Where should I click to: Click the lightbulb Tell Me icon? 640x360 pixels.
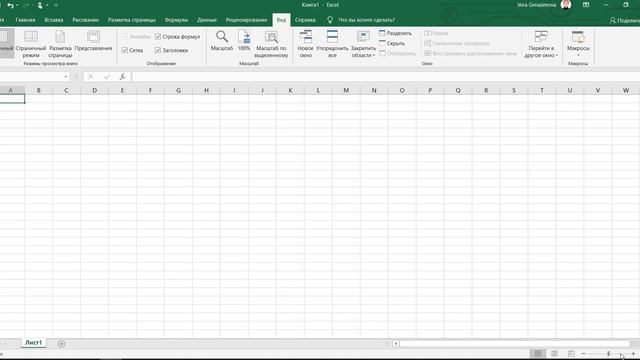click(x=330, y=20)
